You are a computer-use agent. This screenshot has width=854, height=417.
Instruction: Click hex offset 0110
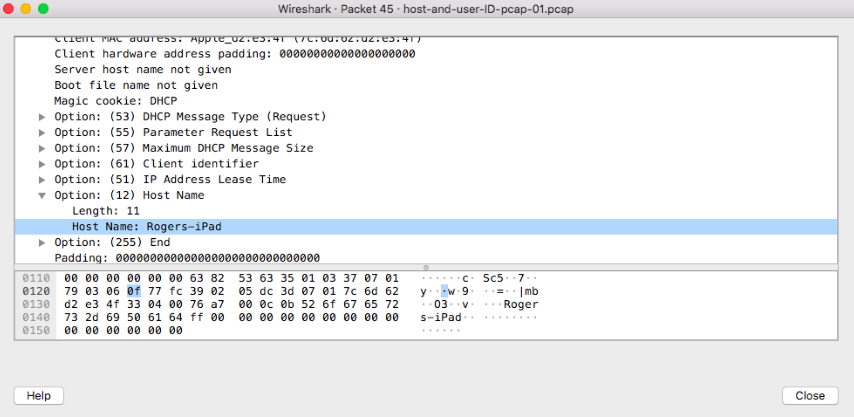[36, 278]
